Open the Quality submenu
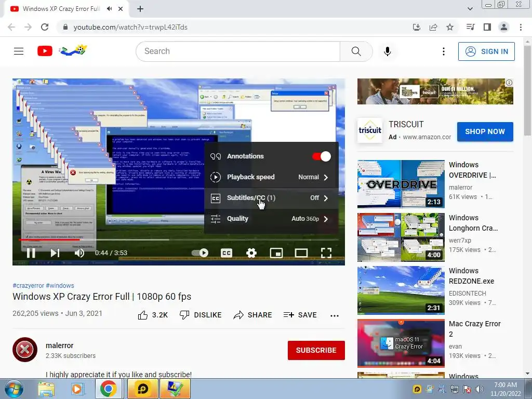Image resolution: width=532 pixels, height=399 pixels. pyautogui.click(x=271, y=219)
